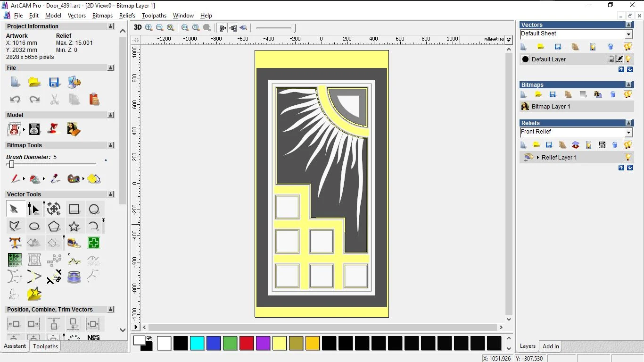Open the Toolpaths menu
This screenshot has width=644, height=362.
(x=154, y=16)
